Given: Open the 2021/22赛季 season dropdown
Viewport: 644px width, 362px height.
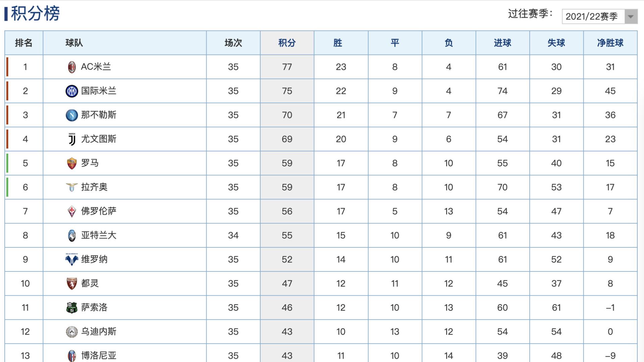Looking at the screenshot, I should click(x=599, y=16).
